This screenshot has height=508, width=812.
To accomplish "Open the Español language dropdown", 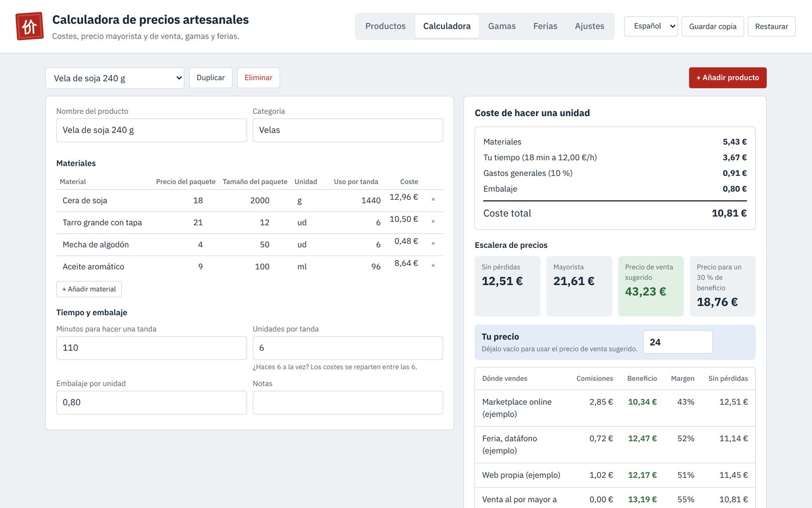I will coord(651,26).
